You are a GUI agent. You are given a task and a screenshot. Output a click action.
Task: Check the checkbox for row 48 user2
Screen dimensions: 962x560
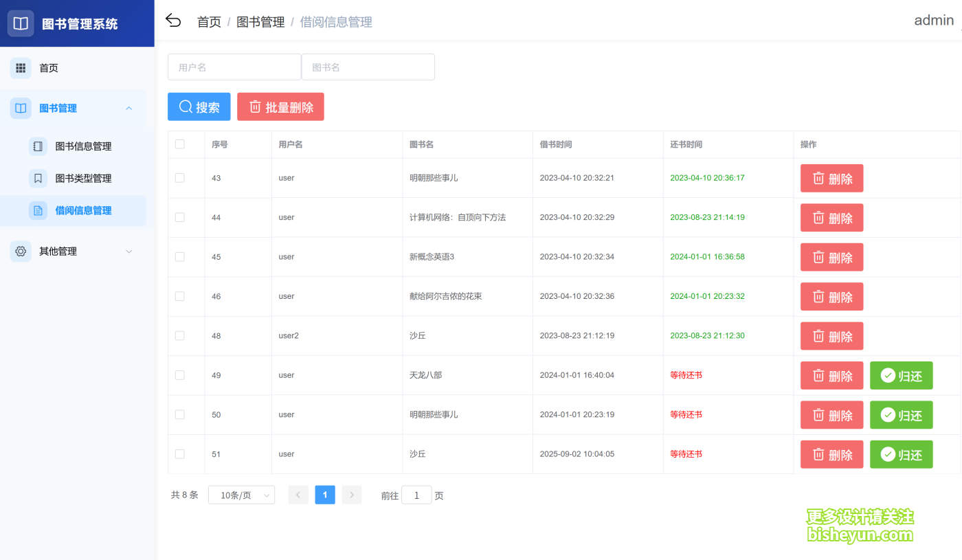(180, 335)
